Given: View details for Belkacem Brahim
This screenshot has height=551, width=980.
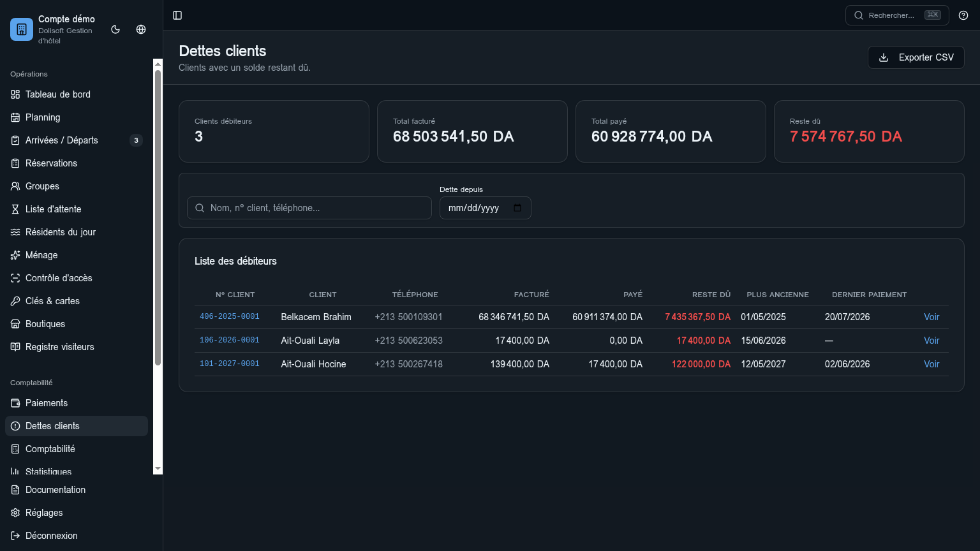Looking at the screenshot, I should [x=932, y=317].
